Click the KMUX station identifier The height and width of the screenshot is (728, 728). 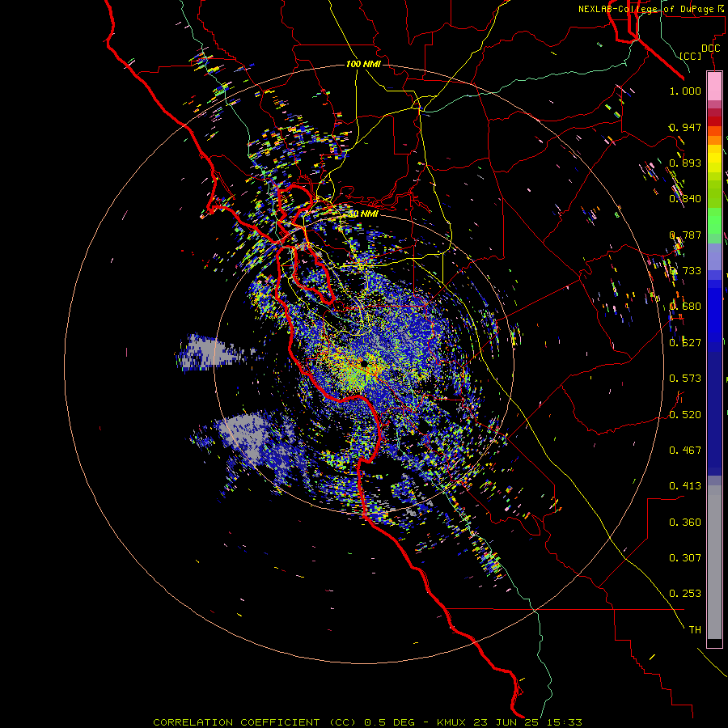(451, 722)
